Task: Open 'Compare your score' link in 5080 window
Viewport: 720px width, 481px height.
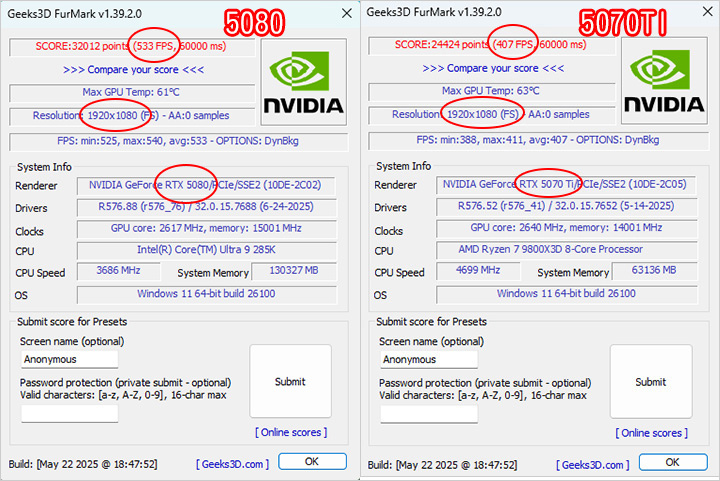Action: point(133,70)
